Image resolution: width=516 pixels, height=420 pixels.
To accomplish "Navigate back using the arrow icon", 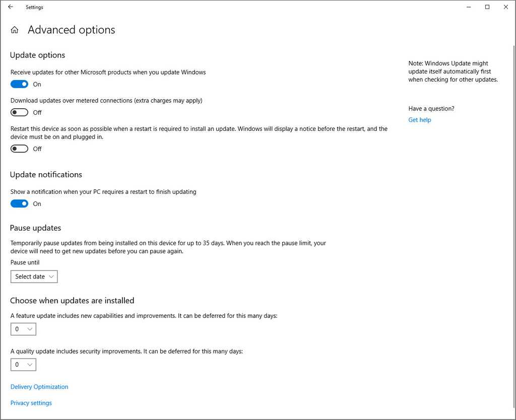I will [x=10, y=7].
